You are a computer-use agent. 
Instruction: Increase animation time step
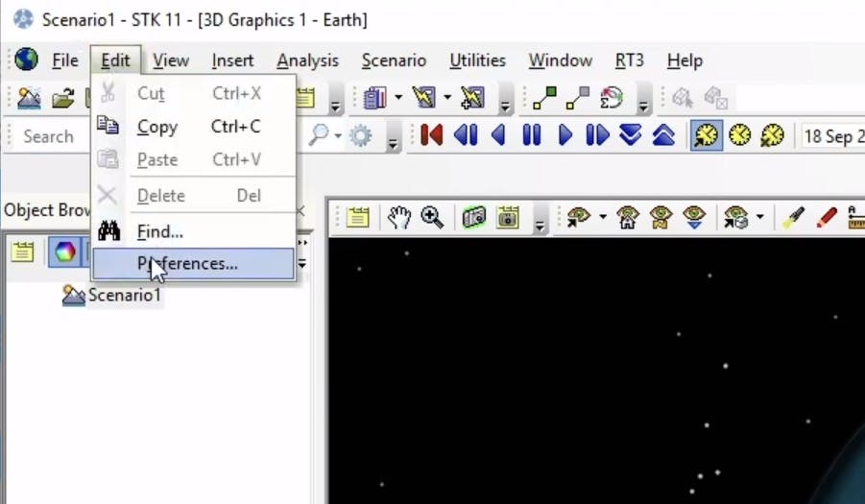(663, 135)
